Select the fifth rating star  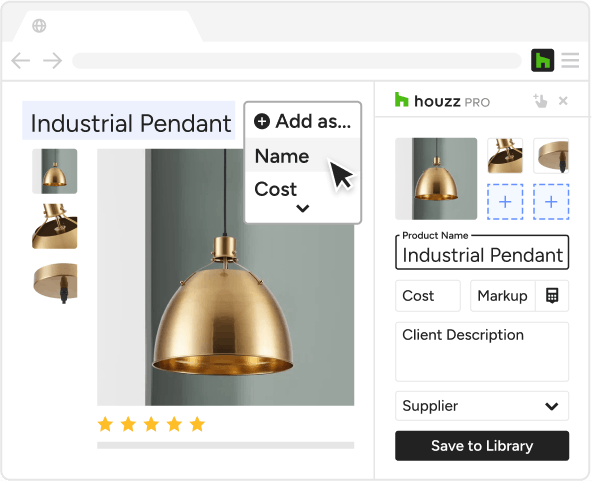[197, 424]
